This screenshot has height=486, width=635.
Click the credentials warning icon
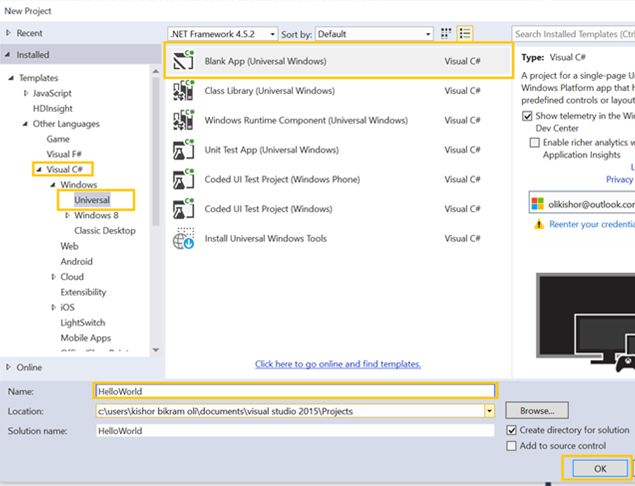(x=539, y=224)
